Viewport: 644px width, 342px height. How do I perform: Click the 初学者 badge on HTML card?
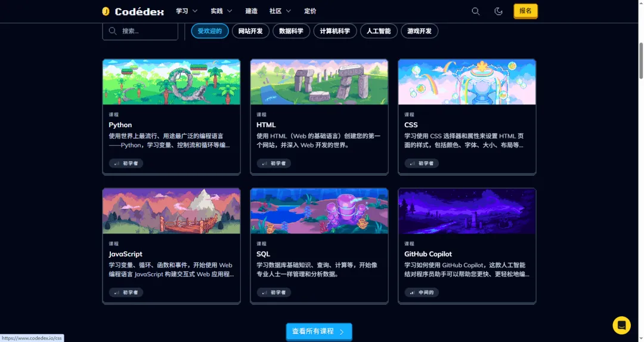point(274,163)
